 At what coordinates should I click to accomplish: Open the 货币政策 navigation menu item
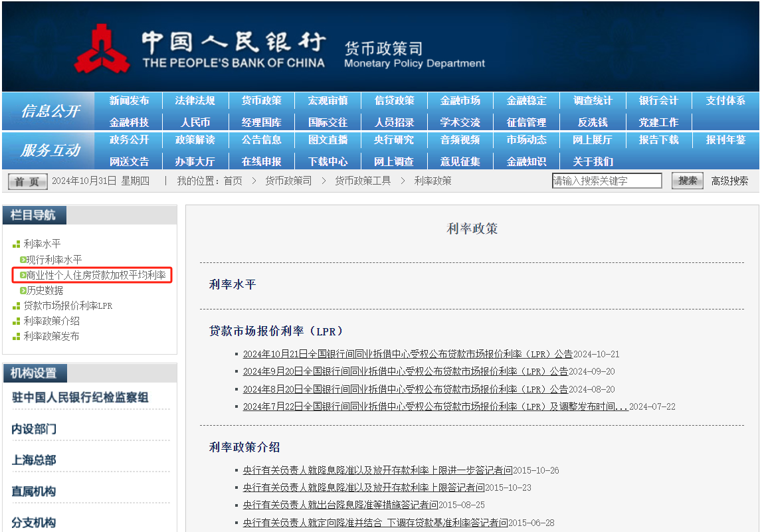261,100
